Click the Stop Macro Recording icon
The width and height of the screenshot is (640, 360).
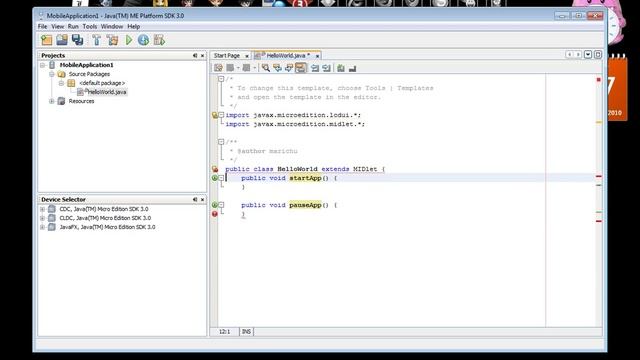(352, 68)
